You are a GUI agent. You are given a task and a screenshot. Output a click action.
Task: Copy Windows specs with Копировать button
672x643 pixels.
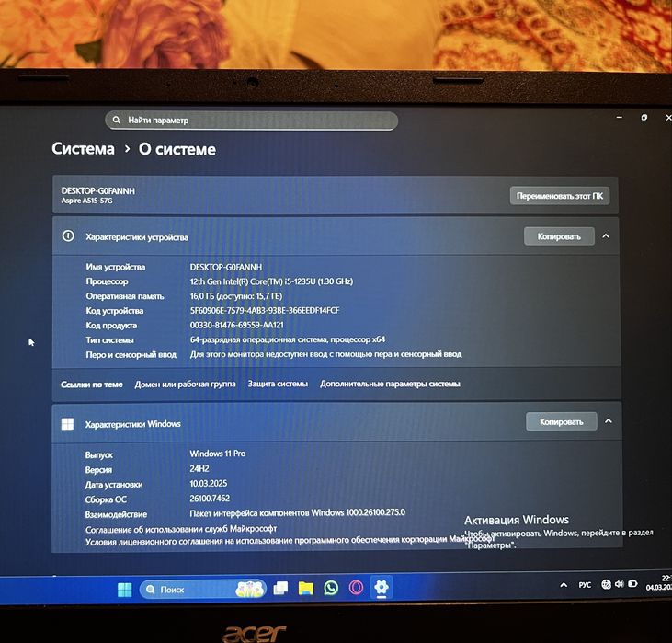[x=561, y=421]
